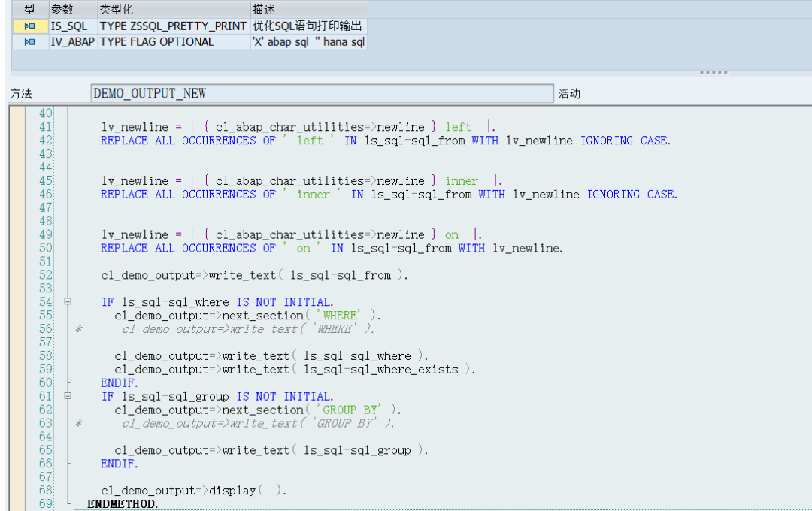Click the importing parameter icon for IV_ABAP
Screen dimensions: 812x511
(x=30, y=42)
